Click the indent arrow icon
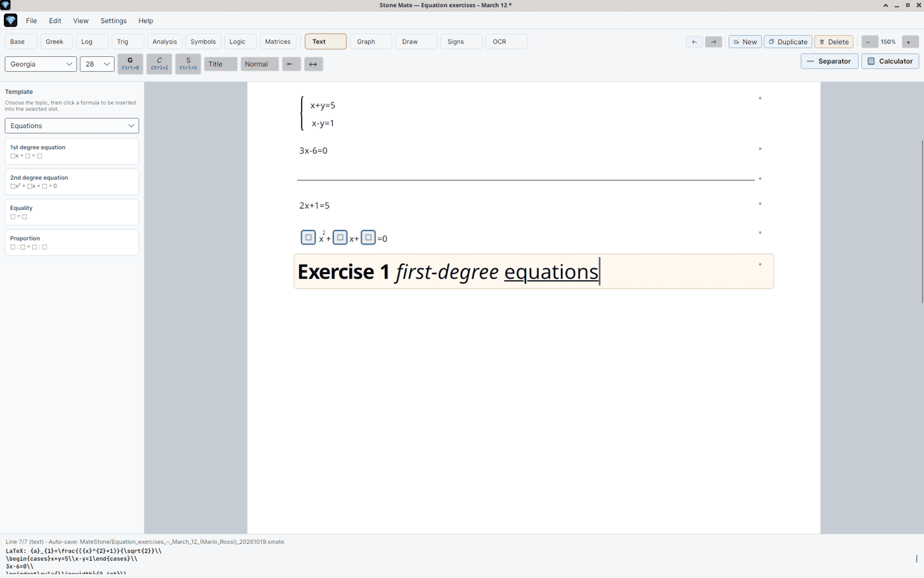This screenshot has width=924, height=578. (x=291, y=64)
